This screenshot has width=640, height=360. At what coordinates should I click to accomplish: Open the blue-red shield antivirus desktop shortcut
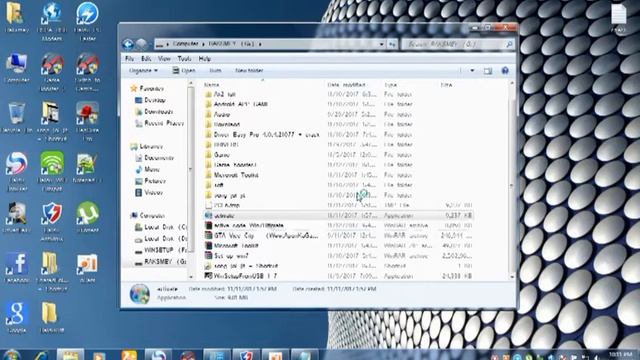click(52, 221)
